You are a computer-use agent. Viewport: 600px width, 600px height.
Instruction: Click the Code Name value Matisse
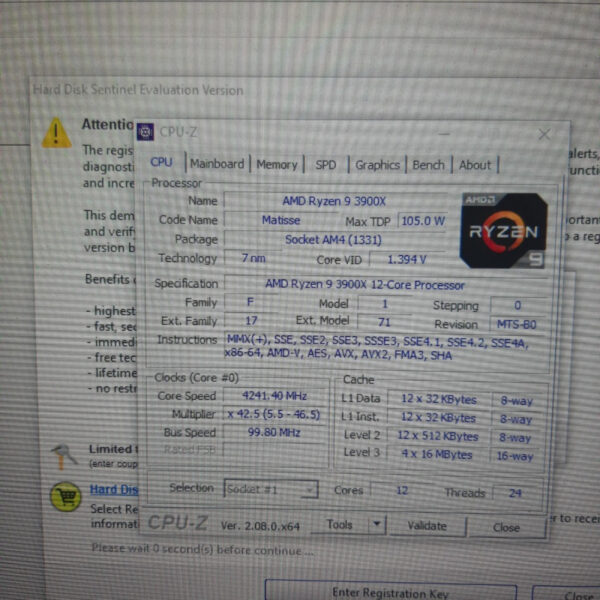point(281,220)
